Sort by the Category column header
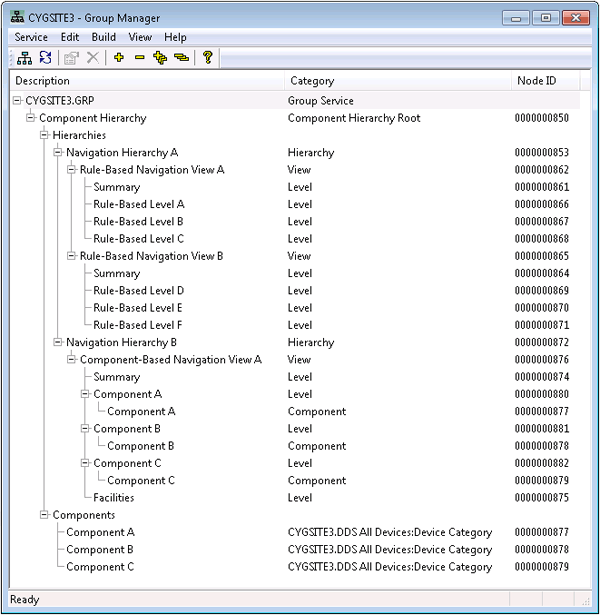This screenshot has width=600, height=615. 398,81
